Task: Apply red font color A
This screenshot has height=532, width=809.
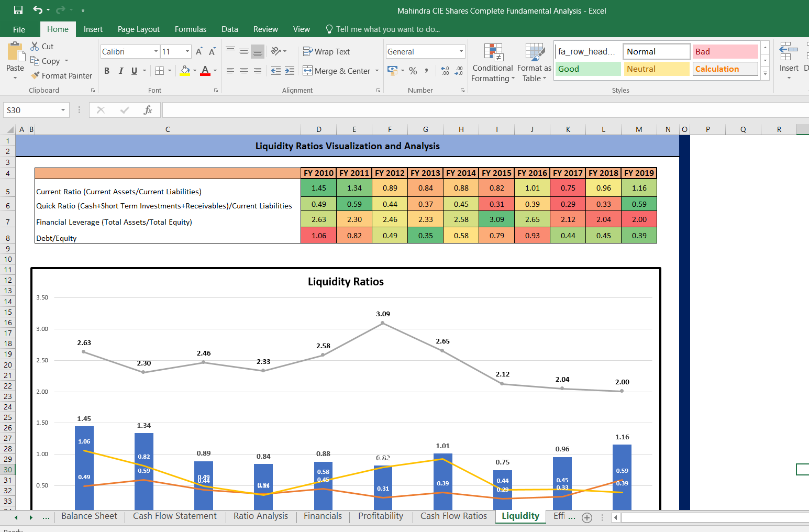Action: pos(205,71)
